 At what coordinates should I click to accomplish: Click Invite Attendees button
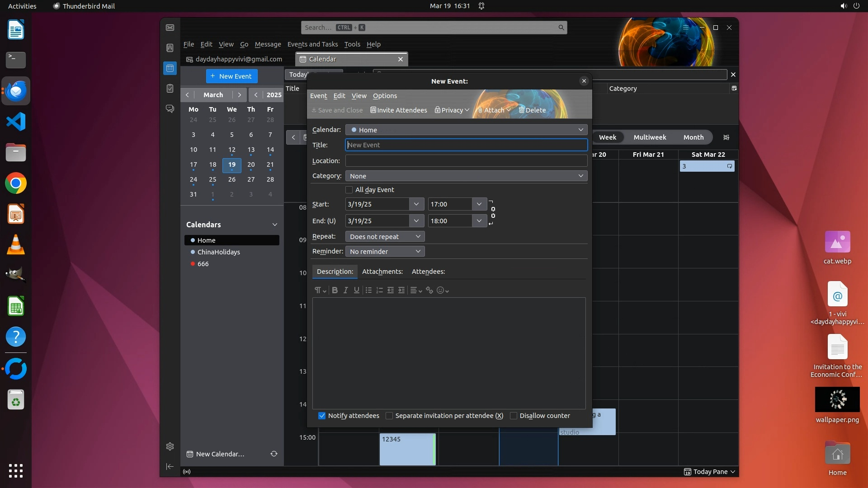point(398,110)
